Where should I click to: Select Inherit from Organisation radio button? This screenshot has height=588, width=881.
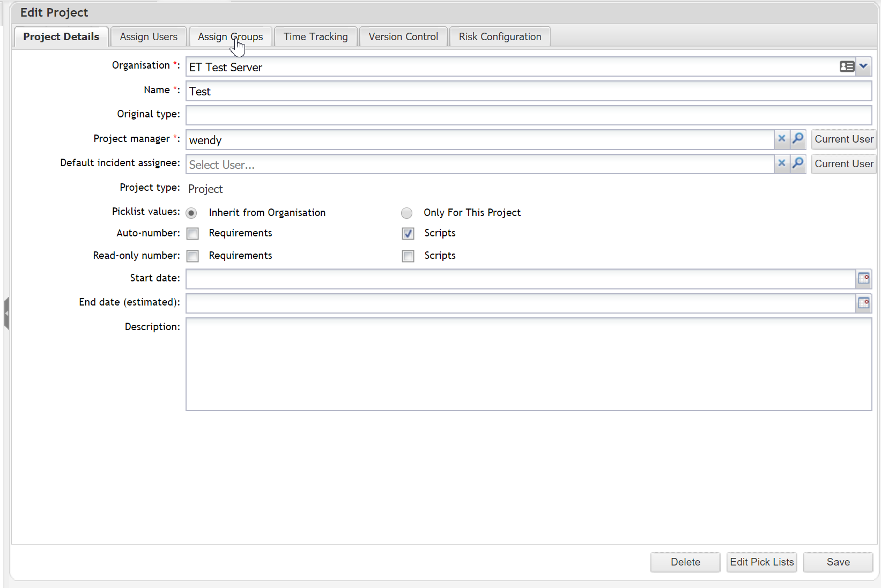click(x=191, y=213)
